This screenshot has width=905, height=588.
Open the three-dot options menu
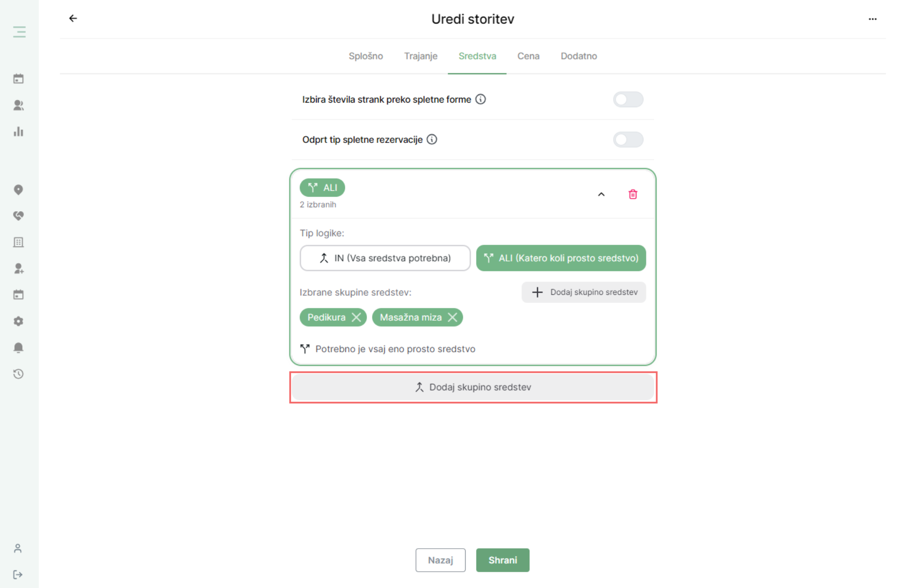pyautogui.click(x=872, y=19)
